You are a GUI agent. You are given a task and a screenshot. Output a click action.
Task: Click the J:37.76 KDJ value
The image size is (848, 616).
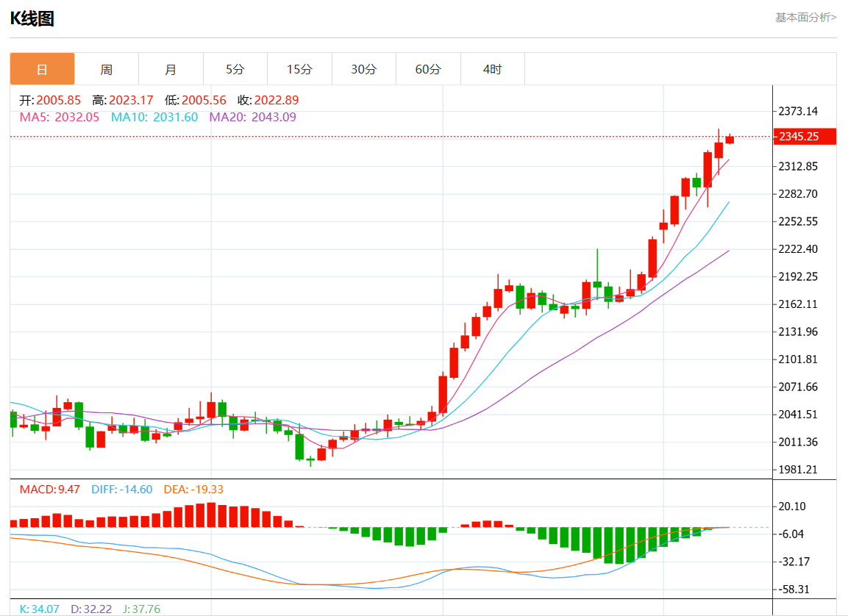(142, 609)
